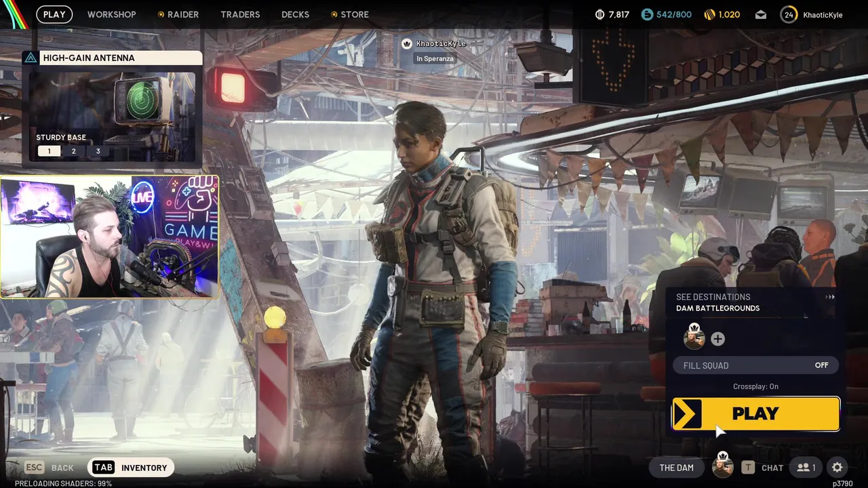Click the coin currency icon showing 7.817
Viewport: 868px width, 488px height.
click(599, 14)
